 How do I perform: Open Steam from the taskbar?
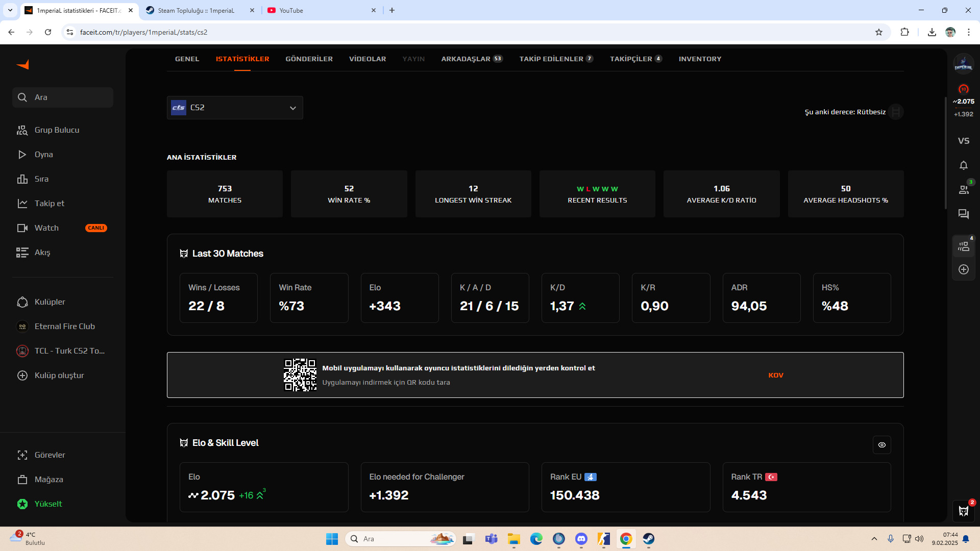point(648,539)
